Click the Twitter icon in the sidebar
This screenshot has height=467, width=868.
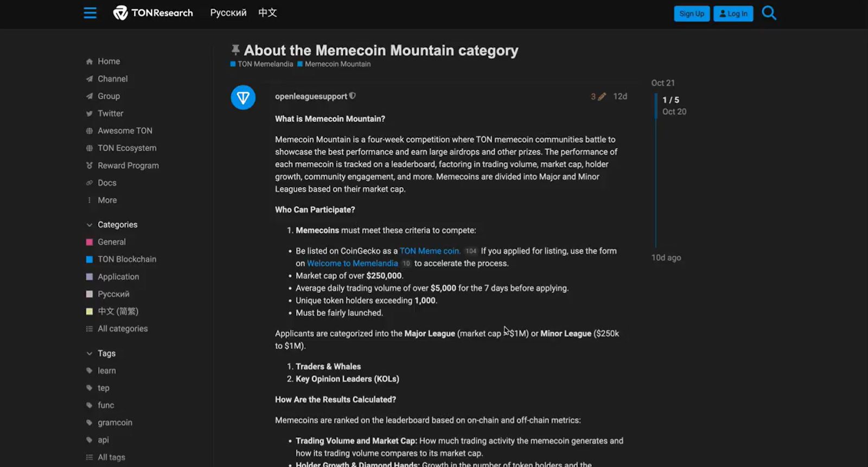(89, 113)
